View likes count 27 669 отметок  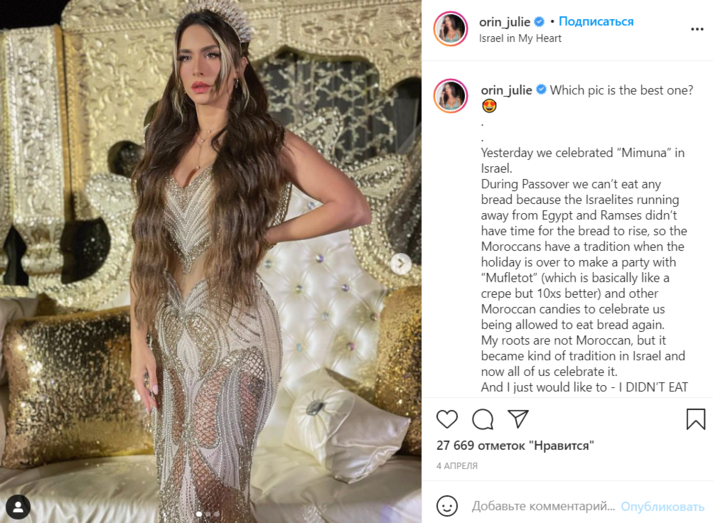(x=515, y=445)
